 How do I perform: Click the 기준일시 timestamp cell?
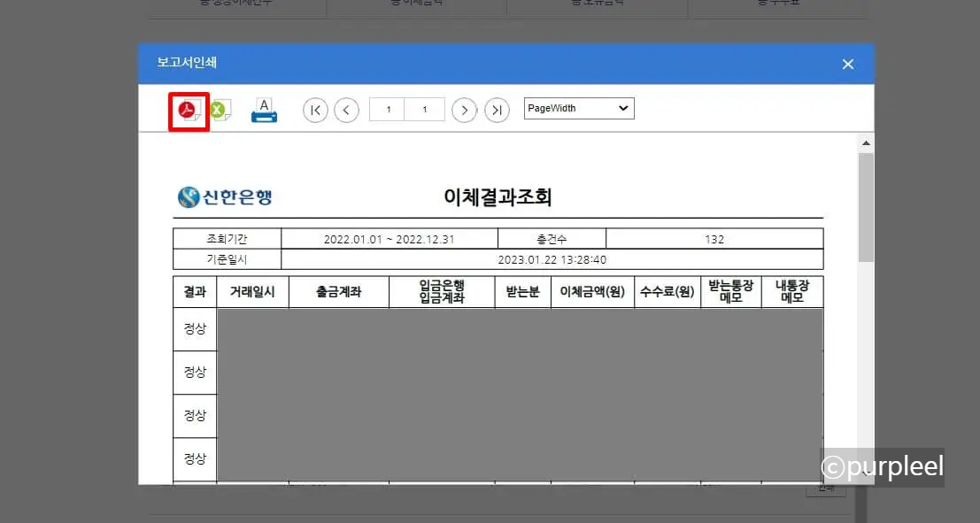click(x=552, y=258)
